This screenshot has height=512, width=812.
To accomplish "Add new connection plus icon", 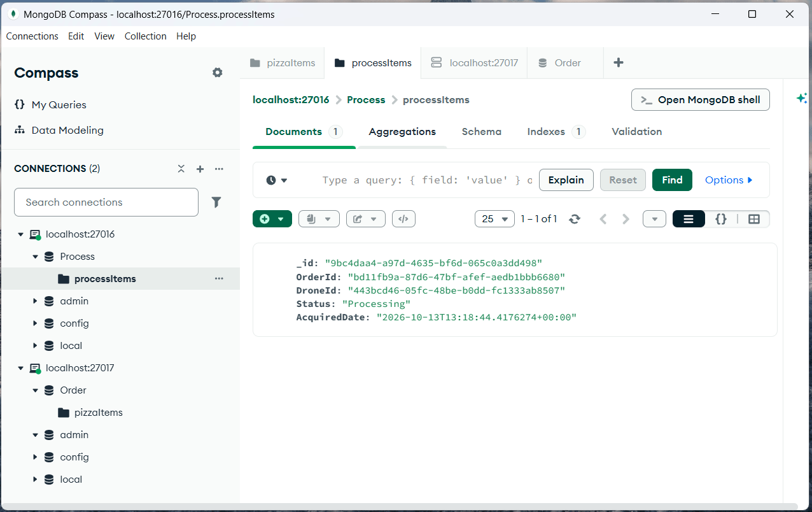I will [200, 169].
